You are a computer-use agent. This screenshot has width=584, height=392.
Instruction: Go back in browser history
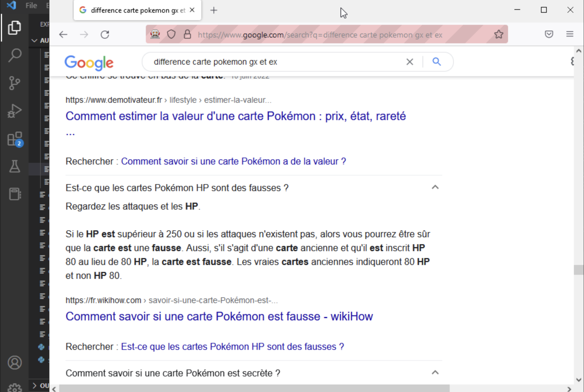coord(63,35)
